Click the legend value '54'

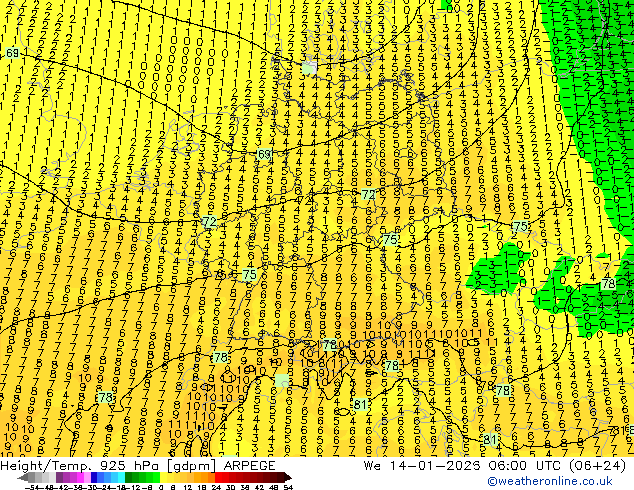click(x=288, y=487)
